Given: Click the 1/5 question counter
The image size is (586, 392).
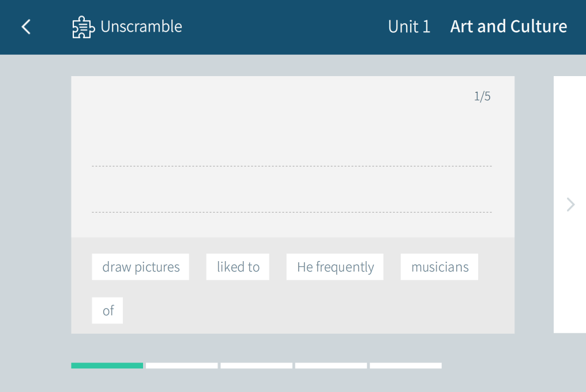Looking at the screenshot, I should 482,96.
